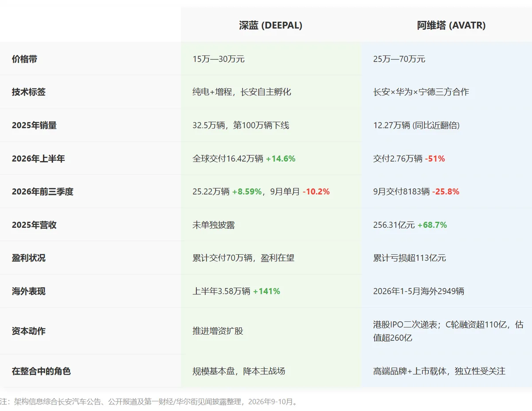The height and width of the screenshot is (411, 532).
Task: Click the 上半年3.58万辆 +141% cell
Action: coord(271,291)
